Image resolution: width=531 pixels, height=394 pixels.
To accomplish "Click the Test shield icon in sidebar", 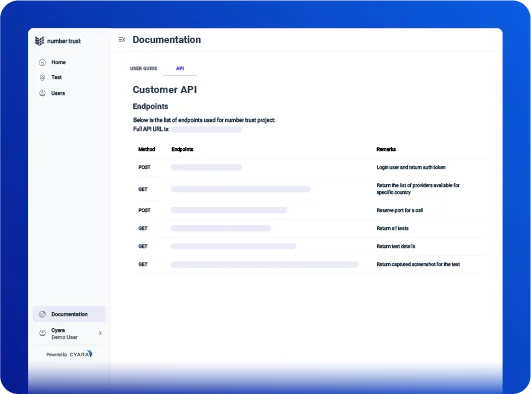I will [x=42, y=78].
